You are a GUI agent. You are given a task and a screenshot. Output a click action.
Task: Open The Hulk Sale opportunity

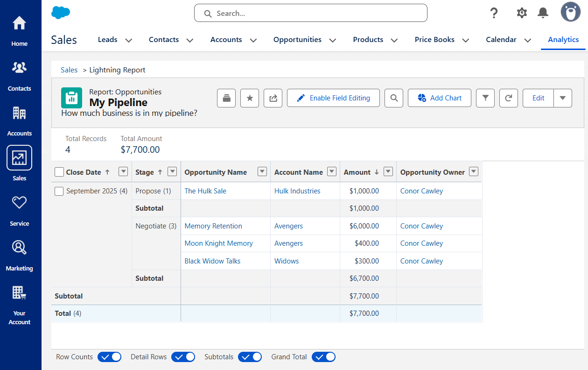(205, 191)
